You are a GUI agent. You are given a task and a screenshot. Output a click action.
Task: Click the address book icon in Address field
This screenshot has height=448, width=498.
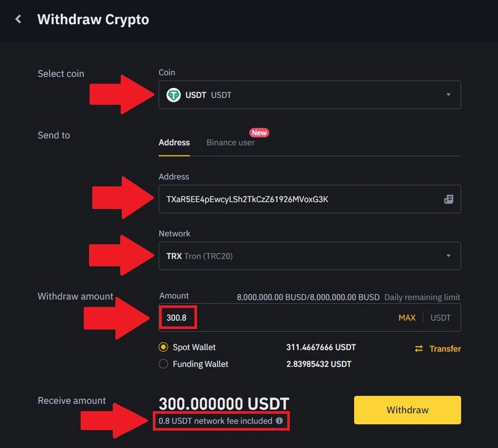[448, 199]
